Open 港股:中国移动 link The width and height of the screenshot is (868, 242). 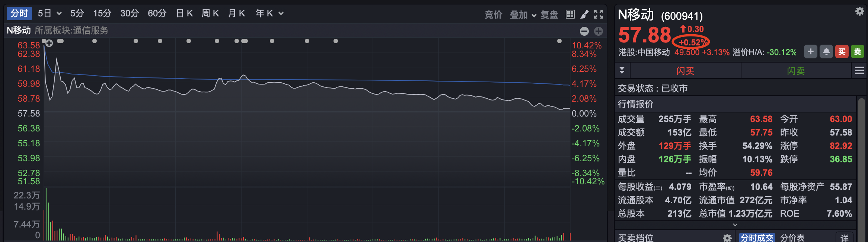tap(644, 52)
